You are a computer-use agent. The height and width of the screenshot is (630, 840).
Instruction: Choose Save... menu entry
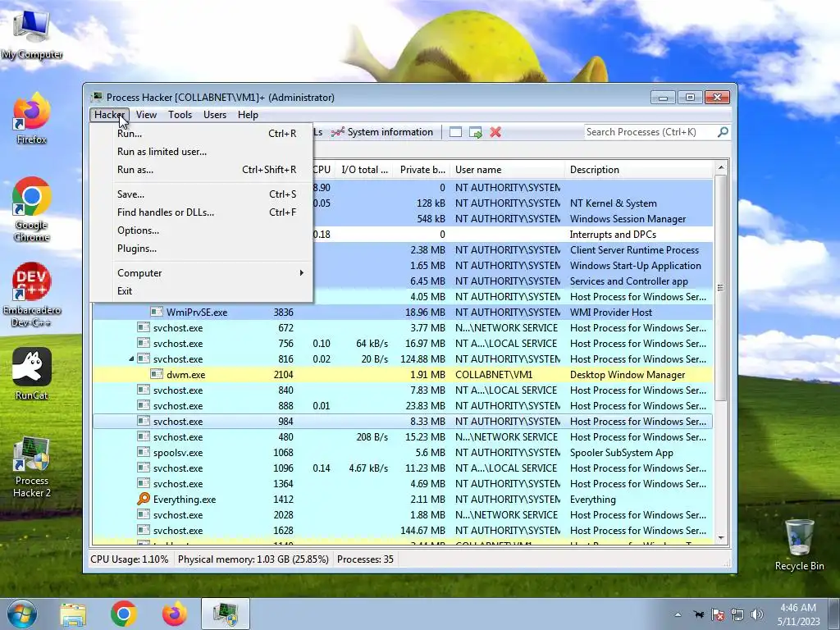click(201, 194)
